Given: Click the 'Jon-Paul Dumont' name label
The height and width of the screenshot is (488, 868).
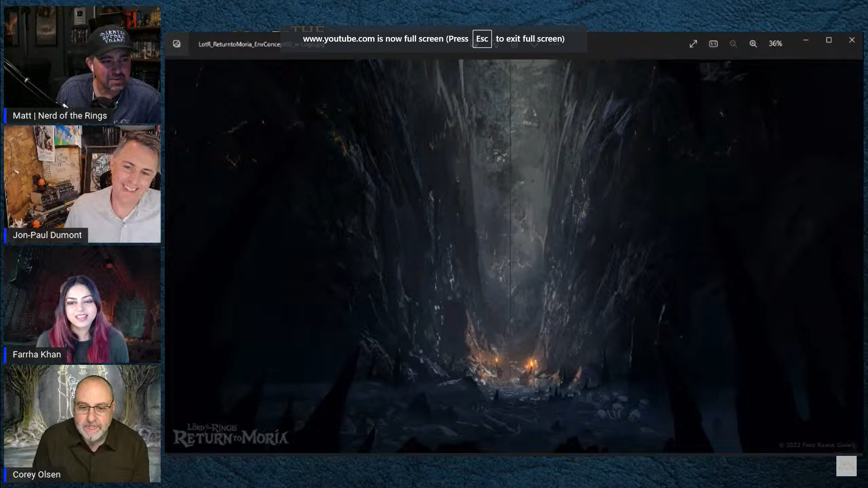Looking at the screenshot, I should [47, 235].
